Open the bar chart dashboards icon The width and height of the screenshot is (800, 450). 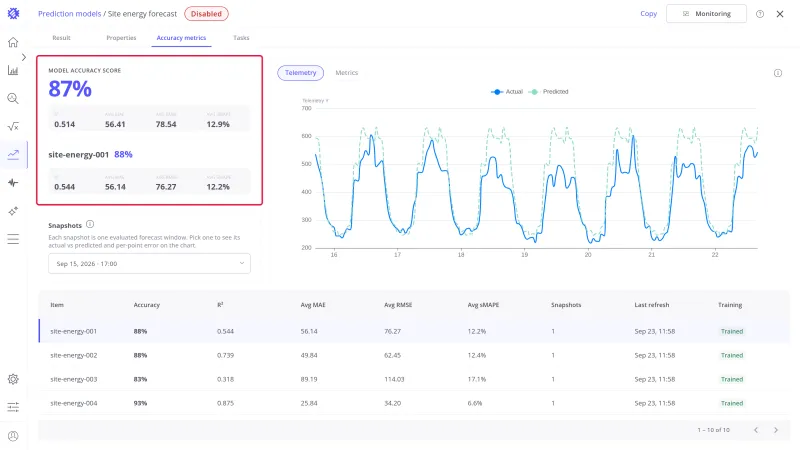coord(13,70)
